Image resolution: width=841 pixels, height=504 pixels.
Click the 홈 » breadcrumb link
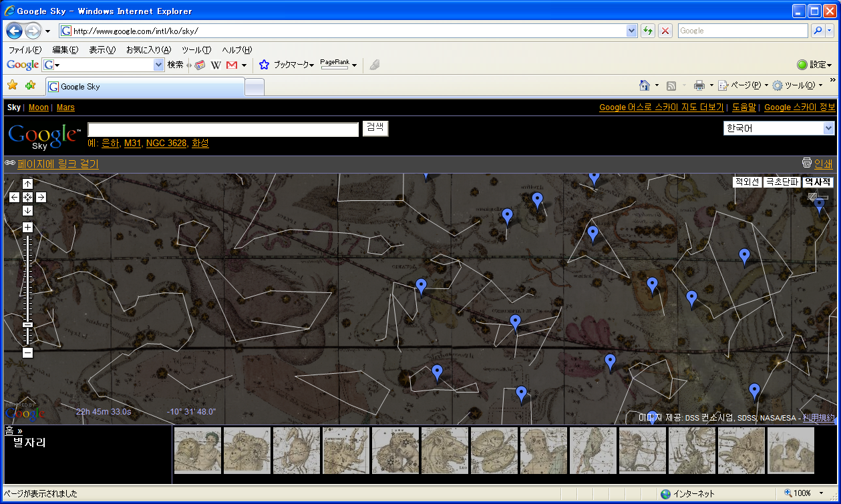click(13, 431)
